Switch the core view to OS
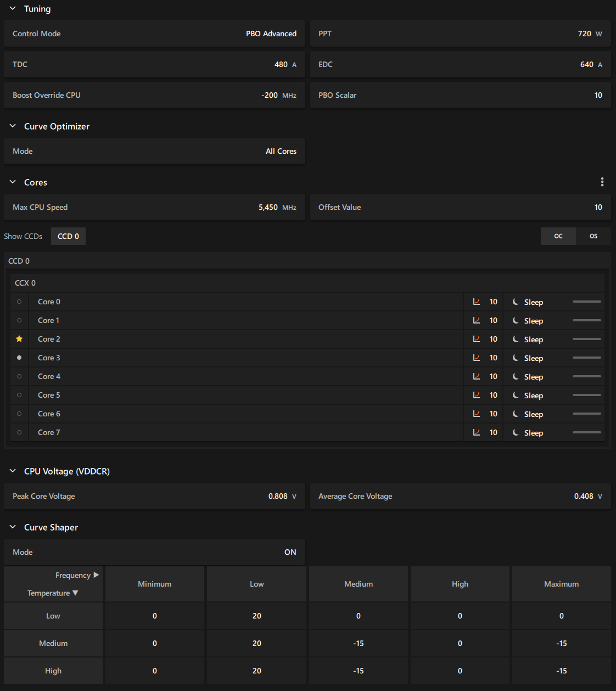Image resolution: width=616 pixels, height=691 pixels. [x=593, y=236]
